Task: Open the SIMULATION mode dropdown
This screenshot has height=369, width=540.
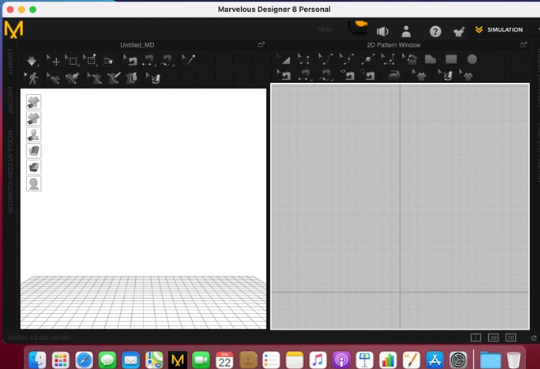Action: click(x=499, y=30)
